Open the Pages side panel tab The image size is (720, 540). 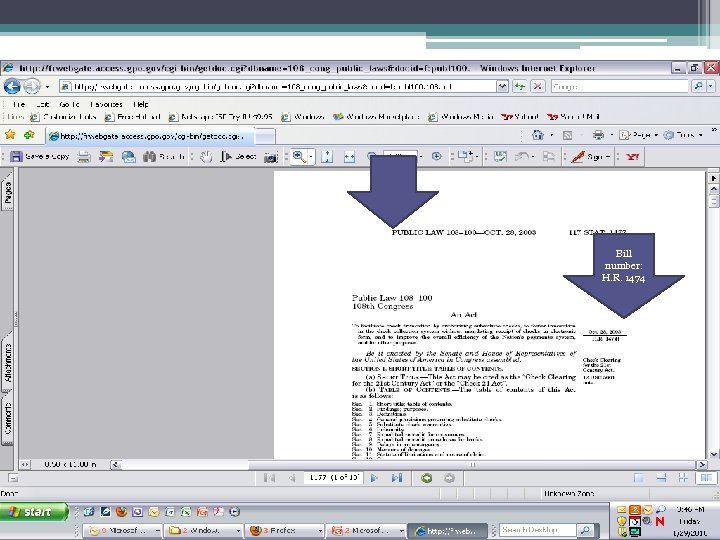(8, 193)
